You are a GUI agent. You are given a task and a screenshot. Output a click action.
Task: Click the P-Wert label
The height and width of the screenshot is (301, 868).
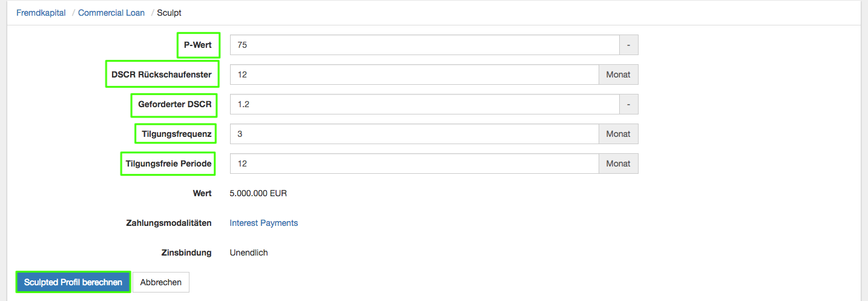(198, 45)
